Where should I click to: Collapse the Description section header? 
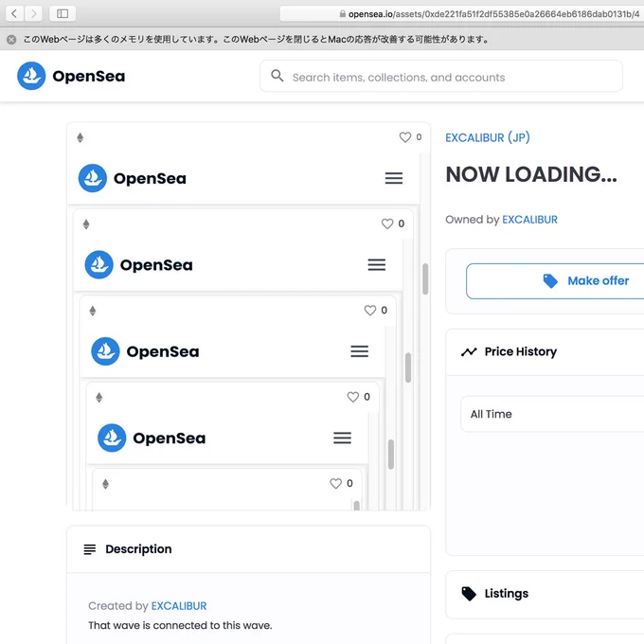pos(248,549)
